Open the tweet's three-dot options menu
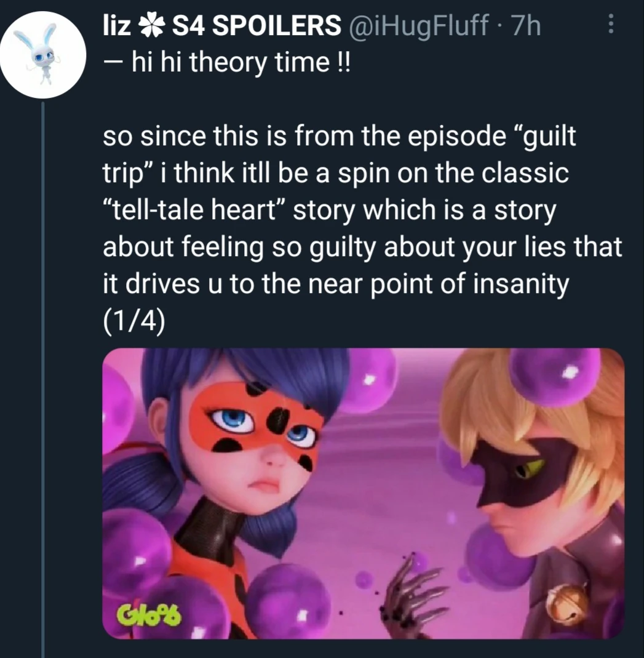Screen dimensions: 644x658 click(x=611, y=25)
